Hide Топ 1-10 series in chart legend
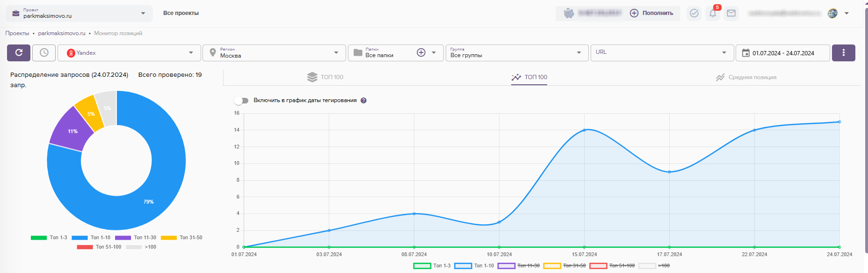868x273 pixels. click(474, 266)
